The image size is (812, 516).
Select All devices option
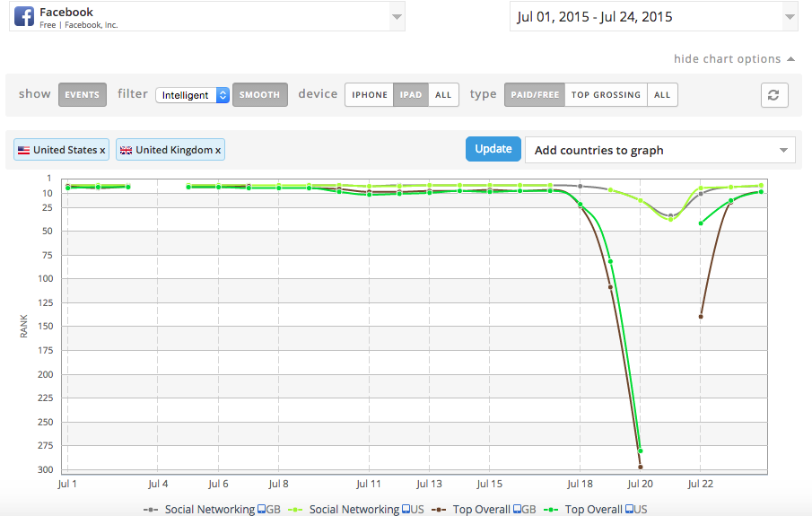click(x=443, y=95)
